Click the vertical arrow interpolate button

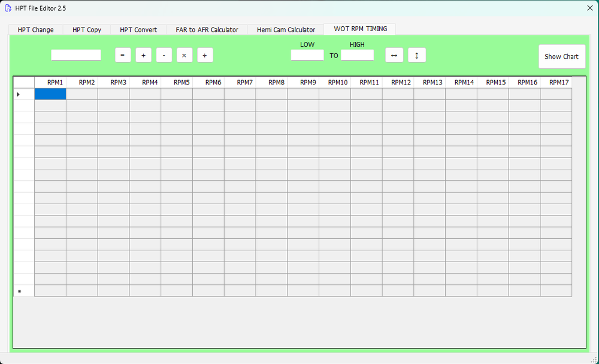coord(416,55)
